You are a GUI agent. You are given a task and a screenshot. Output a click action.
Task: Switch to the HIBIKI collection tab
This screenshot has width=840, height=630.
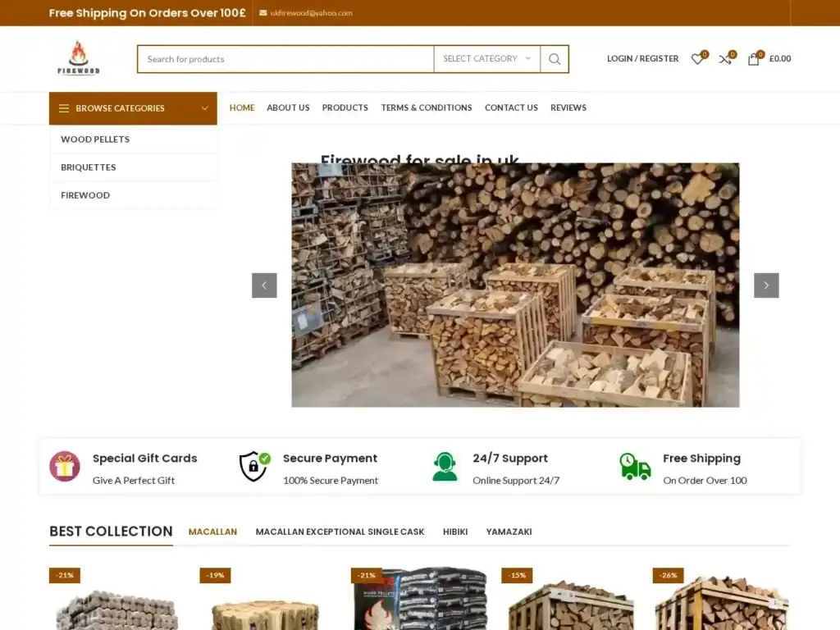(x=455, y=532)
